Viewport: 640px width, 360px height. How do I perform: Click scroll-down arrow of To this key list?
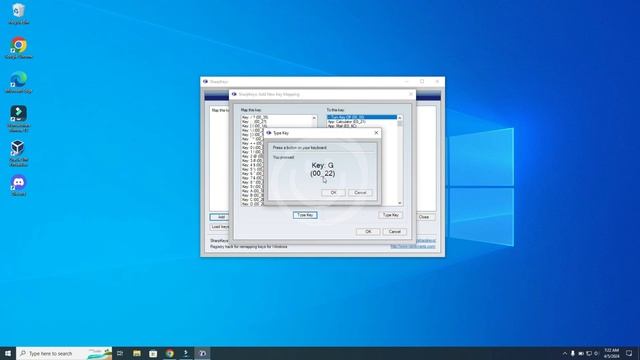[x=400, y=203]
